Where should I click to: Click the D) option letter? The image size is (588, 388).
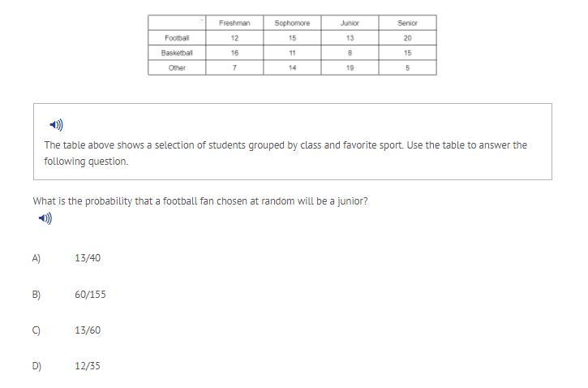36,366
